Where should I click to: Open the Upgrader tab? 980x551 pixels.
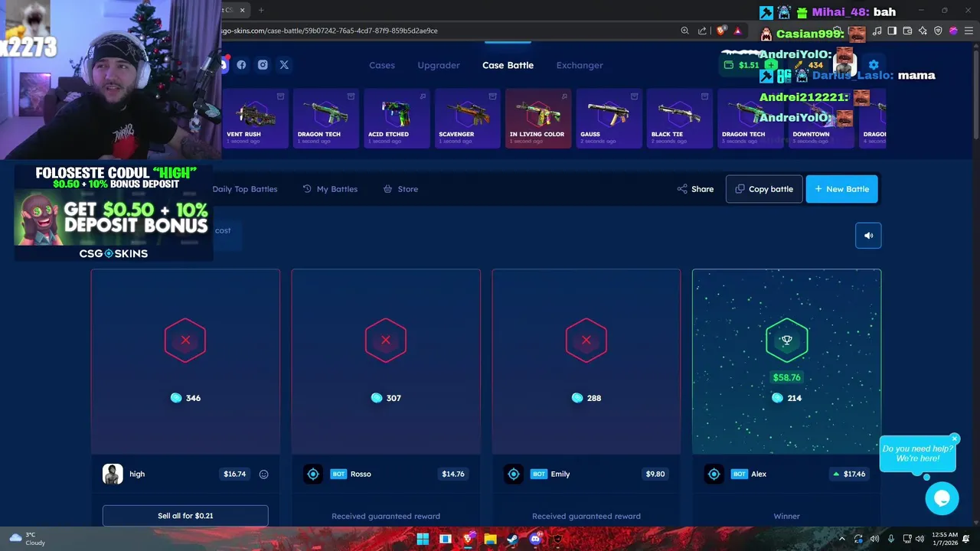click(439, 65)
